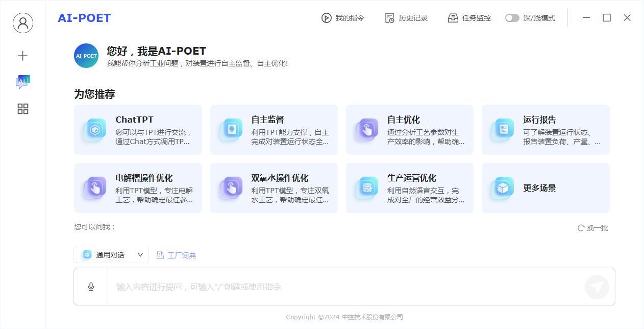Screen dimensions: 644x329
Task: Open 历史记录 from the top menu
Action: coord(406,18)
